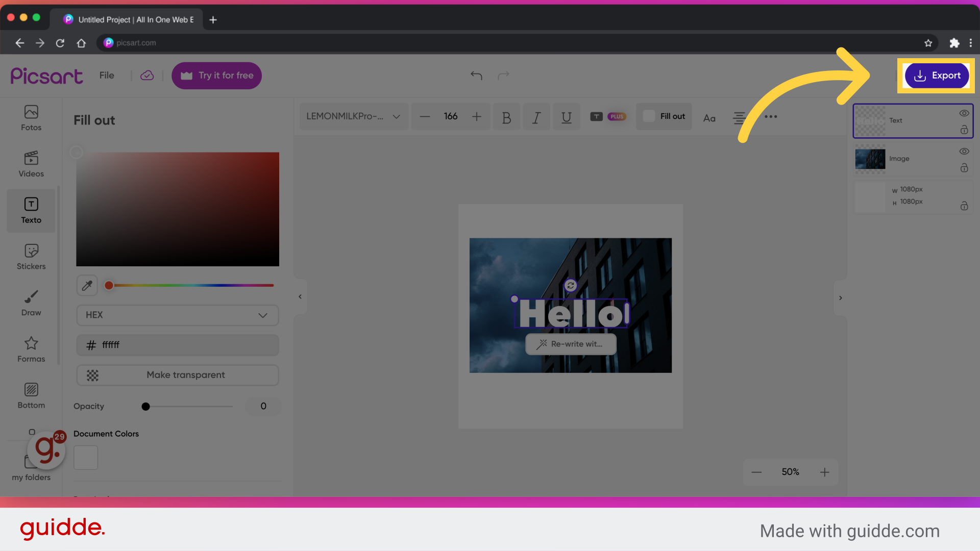Viewport: 980px width, 551px height.
Task: Hide the Image layer
Action: pos(964,151)
